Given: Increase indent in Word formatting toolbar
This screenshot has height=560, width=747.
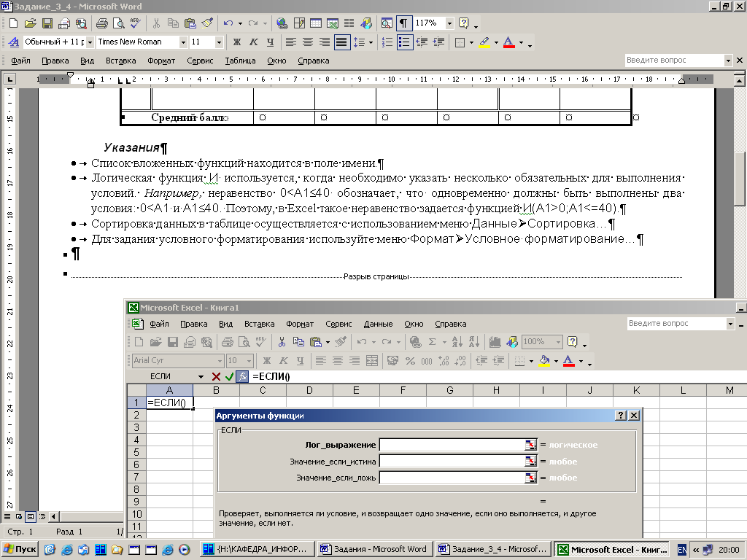Looking at the screenshot, I should pyautogui.click(x=438, y=42).
